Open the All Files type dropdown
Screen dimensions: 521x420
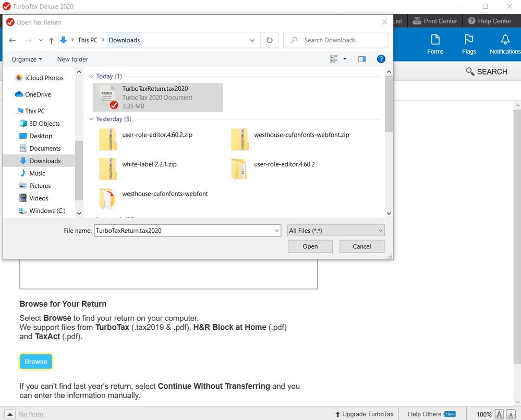[336, 231]
